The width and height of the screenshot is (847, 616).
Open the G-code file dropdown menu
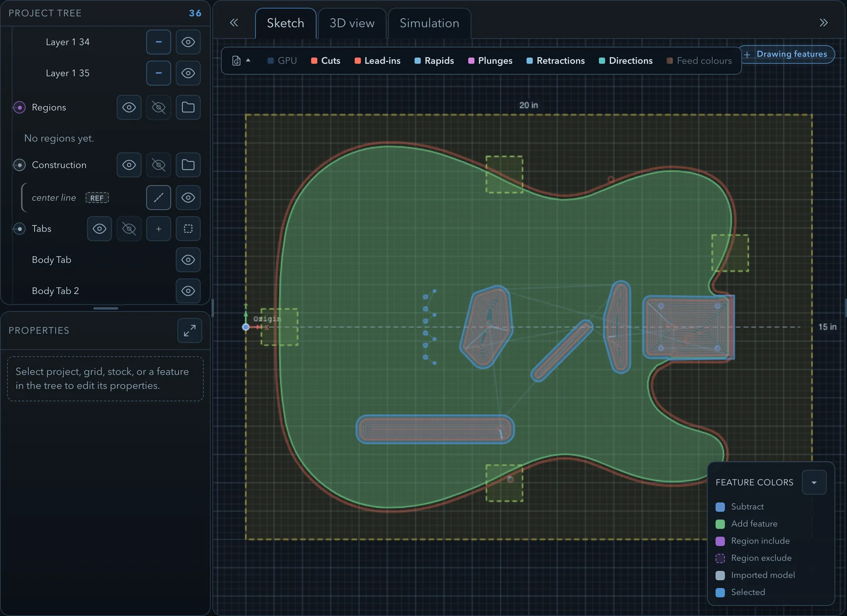241,61
